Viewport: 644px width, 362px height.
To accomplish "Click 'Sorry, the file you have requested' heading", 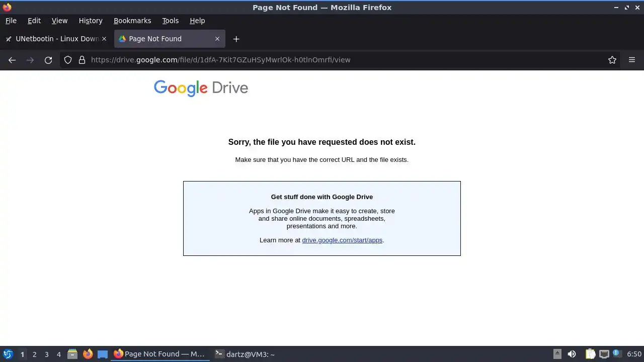I will click(x=322, y=142).
